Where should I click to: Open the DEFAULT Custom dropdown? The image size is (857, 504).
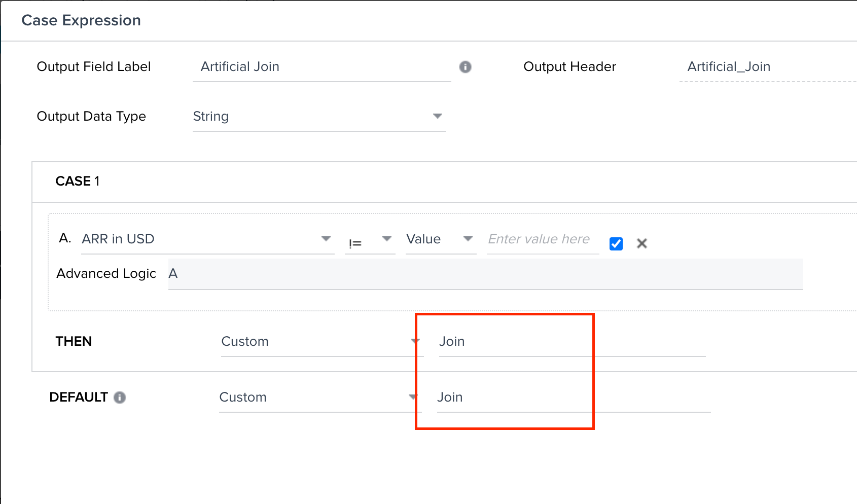[x=320, y=397]
